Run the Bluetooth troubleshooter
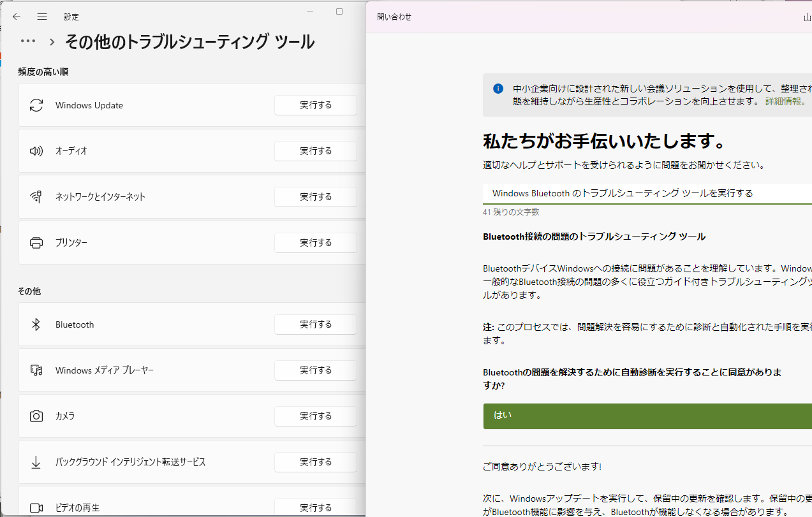The width and height of the screenshot is (812, 517). [x=315, y=324]
